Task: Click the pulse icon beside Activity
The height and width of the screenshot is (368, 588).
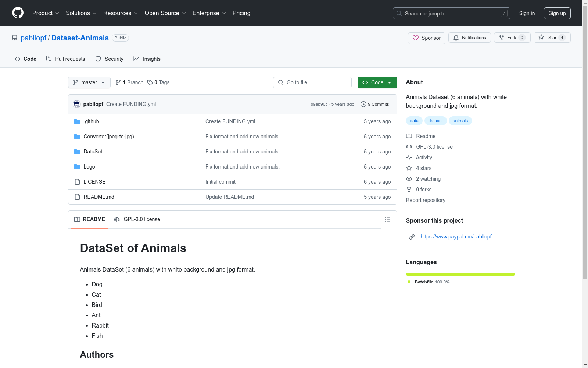Action: pyautogui.click(x=409, y=158)
